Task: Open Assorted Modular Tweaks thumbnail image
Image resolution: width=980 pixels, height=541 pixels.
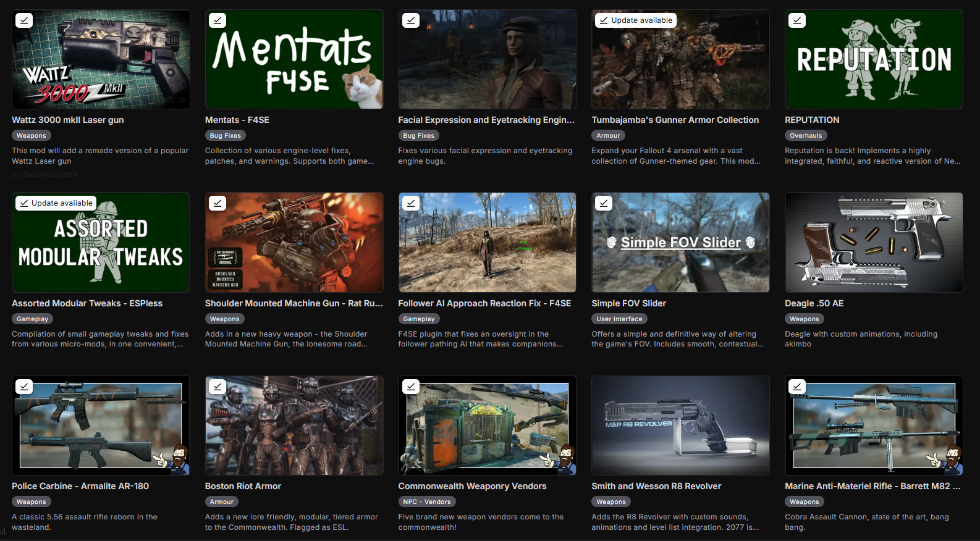Action: tap(101, 242)
